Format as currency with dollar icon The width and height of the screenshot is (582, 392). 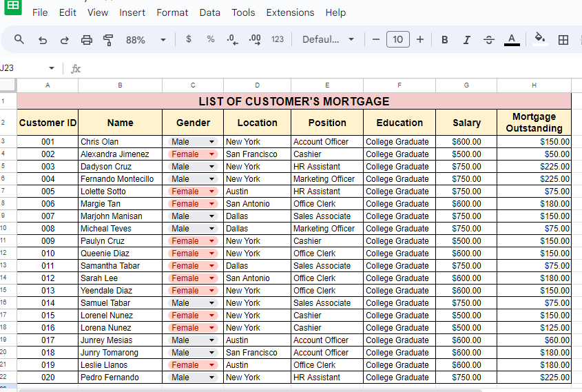[189, 39]
